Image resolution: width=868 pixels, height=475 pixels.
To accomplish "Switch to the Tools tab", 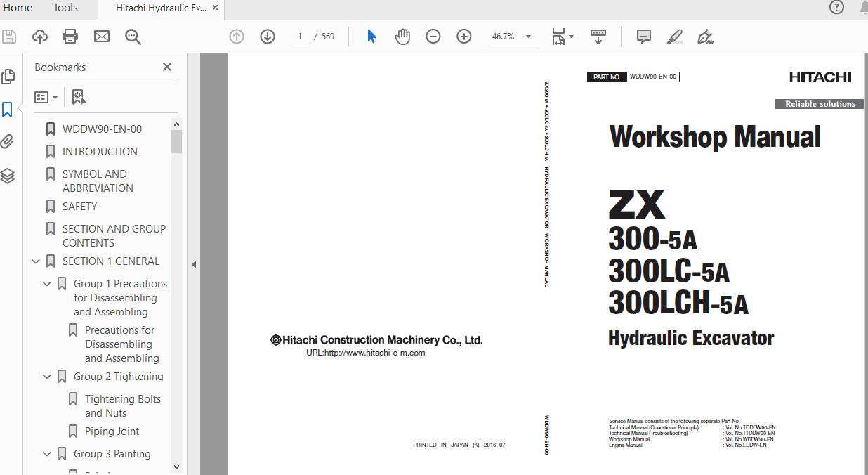I will pos(65,8).
